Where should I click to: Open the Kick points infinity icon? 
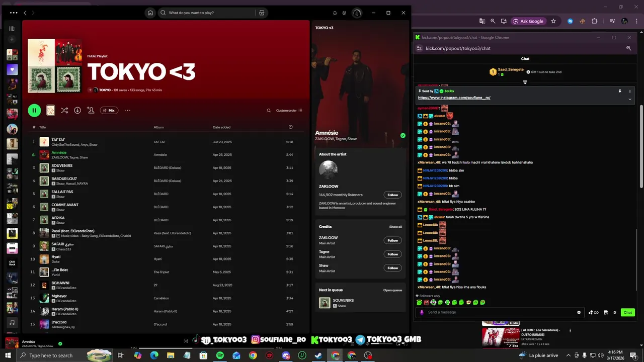(594, 312)
